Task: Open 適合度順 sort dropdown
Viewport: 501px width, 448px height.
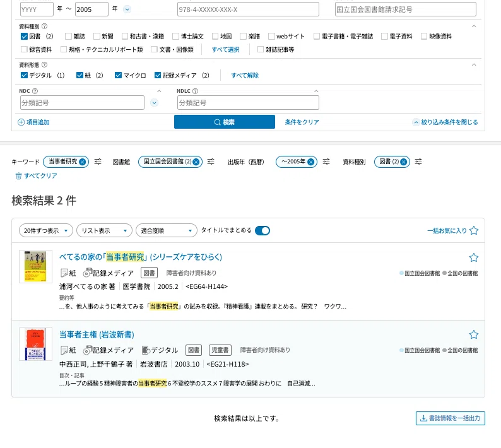Action: 166,230
